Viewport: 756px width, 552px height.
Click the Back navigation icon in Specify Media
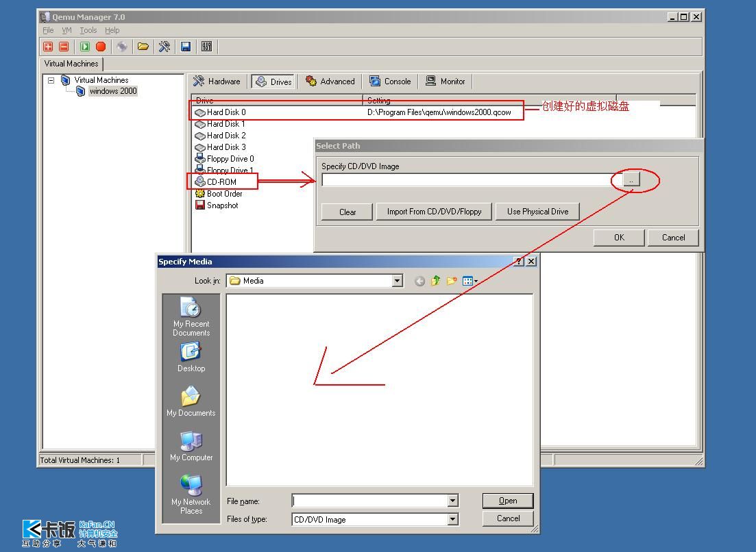tap(420, 281)
